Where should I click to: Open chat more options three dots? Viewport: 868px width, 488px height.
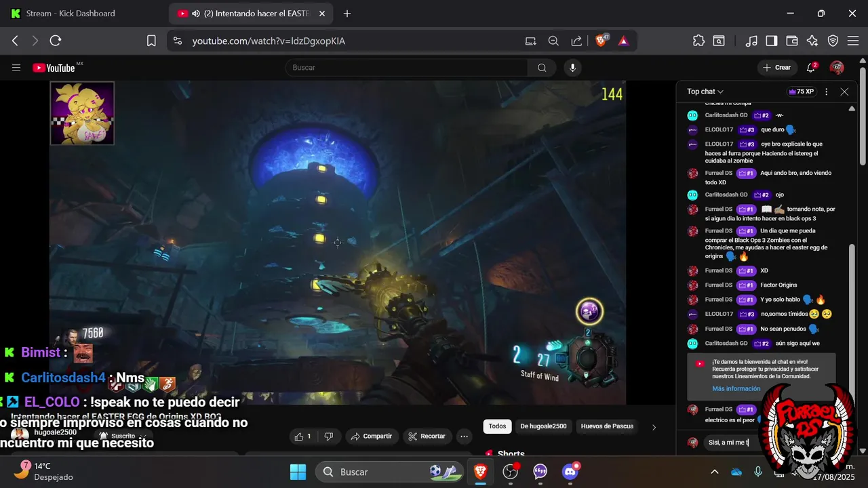826,91
